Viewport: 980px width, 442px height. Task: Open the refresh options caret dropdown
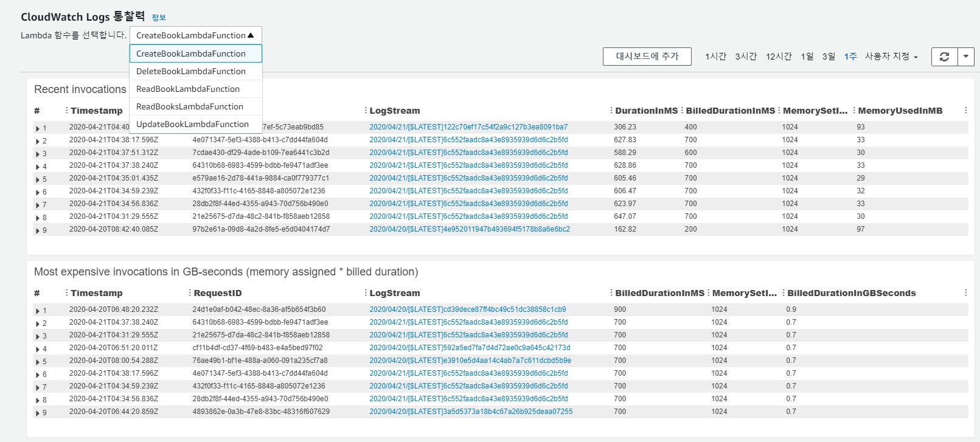[x=966, y=57]
